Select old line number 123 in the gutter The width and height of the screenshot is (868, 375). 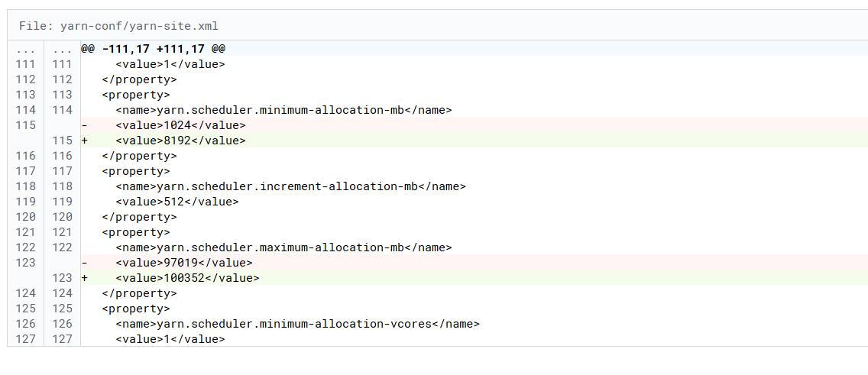25,263
